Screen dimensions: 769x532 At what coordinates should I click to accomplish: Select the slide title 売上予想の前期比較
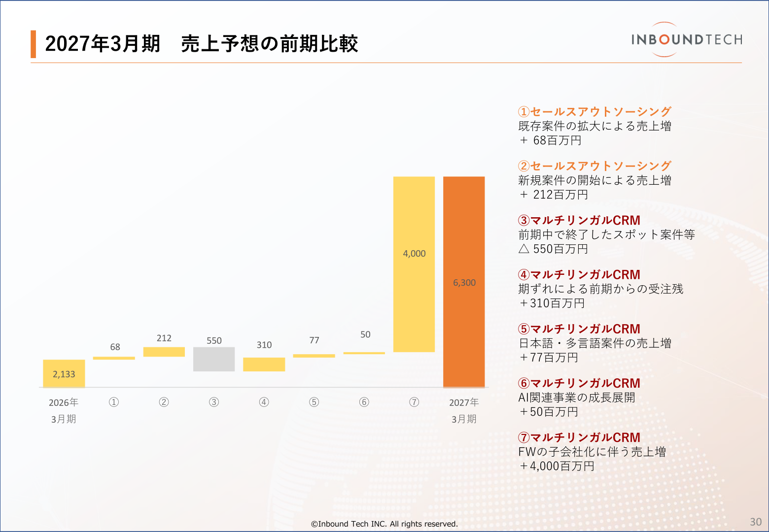click(x=269, y=44)
